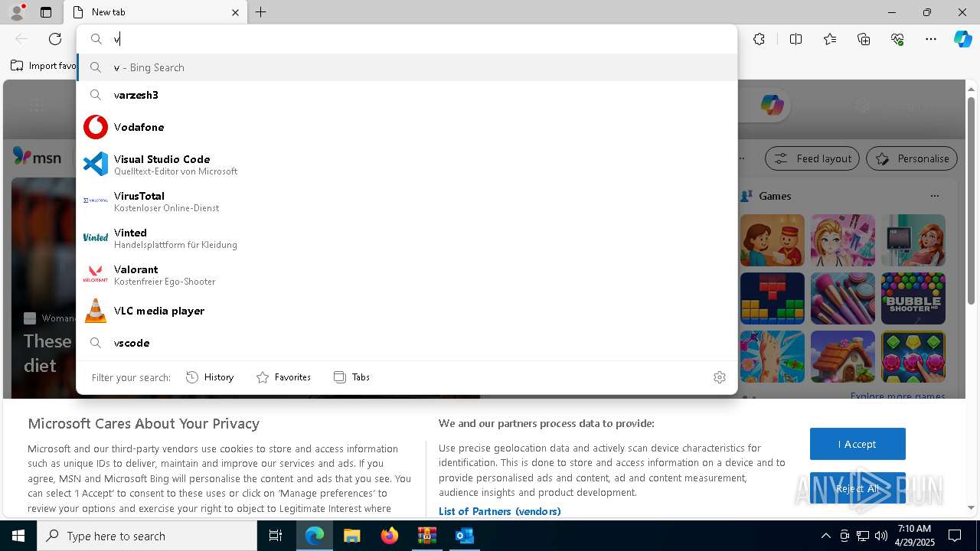Image resolution: width=980 pixels, height=551 pixels.
Task: Open Copilot sidebar icon
Action: tap(962, 39)
